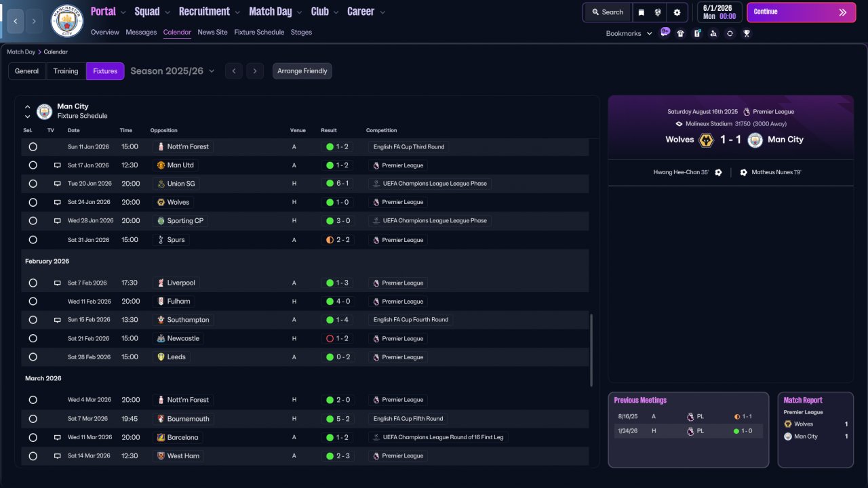Select the radio button for the 11 Jan Nott'm Forest fixture

point(33,146)
